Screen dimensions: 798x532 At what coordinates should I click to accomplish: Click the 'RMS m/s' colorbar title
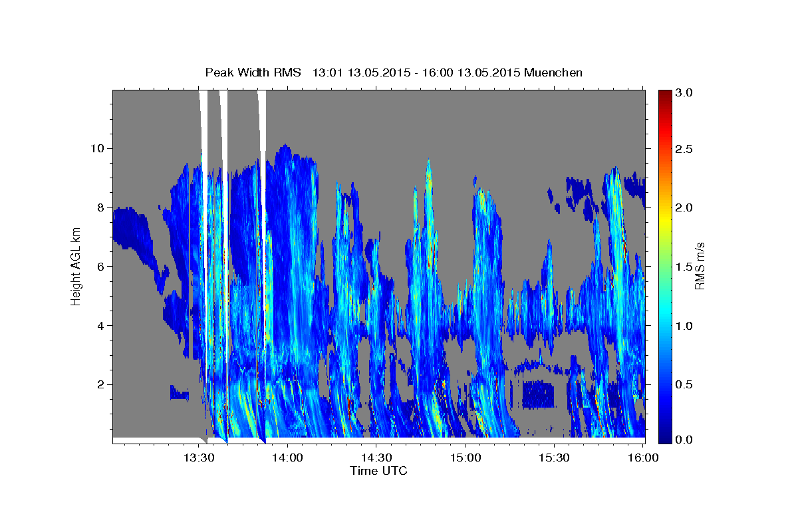(700, 266)
